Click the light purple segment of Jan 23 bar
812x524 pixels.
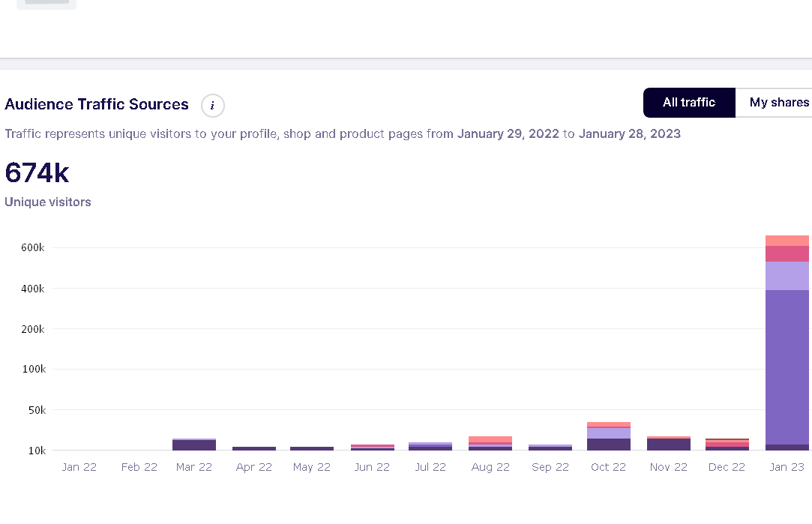coord(787,276)
